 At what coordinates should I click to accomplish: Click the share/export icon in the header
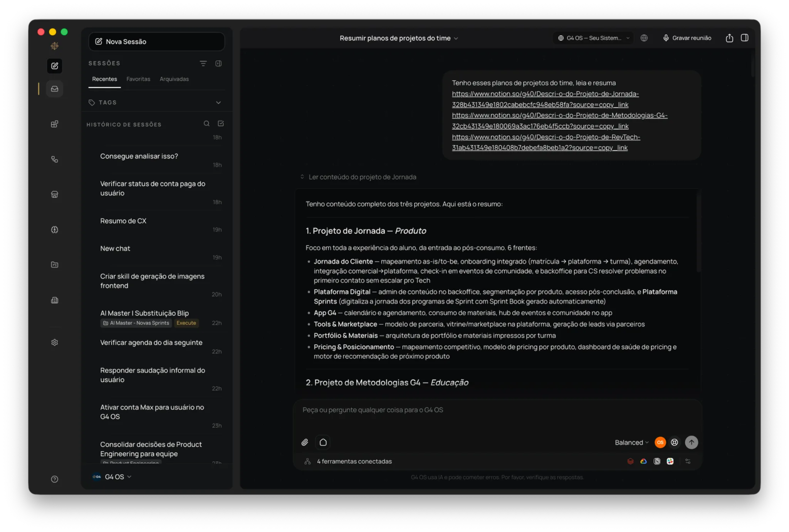[729, 38]
